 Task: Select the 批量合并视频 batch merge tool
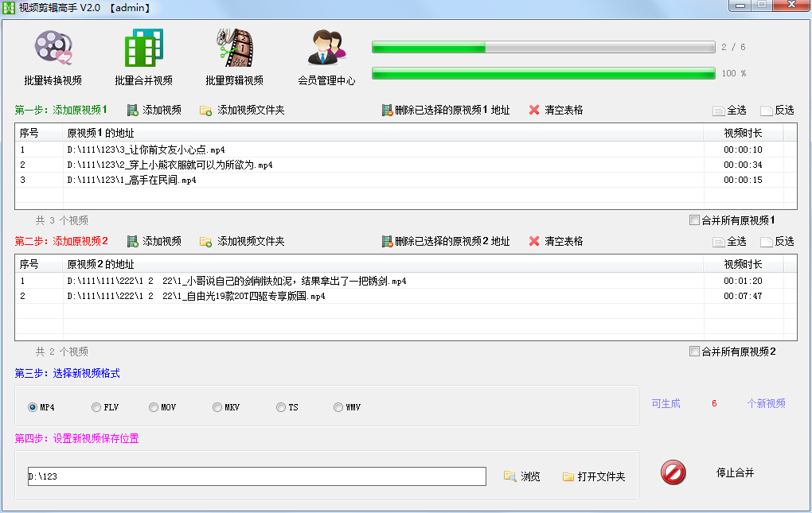142,56
